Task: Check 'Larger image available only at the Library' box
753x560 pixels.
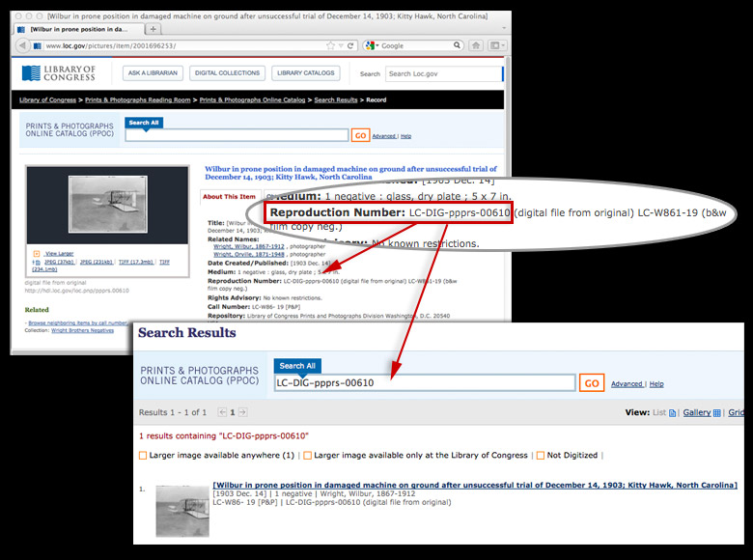Action: [x=307, y=455]
